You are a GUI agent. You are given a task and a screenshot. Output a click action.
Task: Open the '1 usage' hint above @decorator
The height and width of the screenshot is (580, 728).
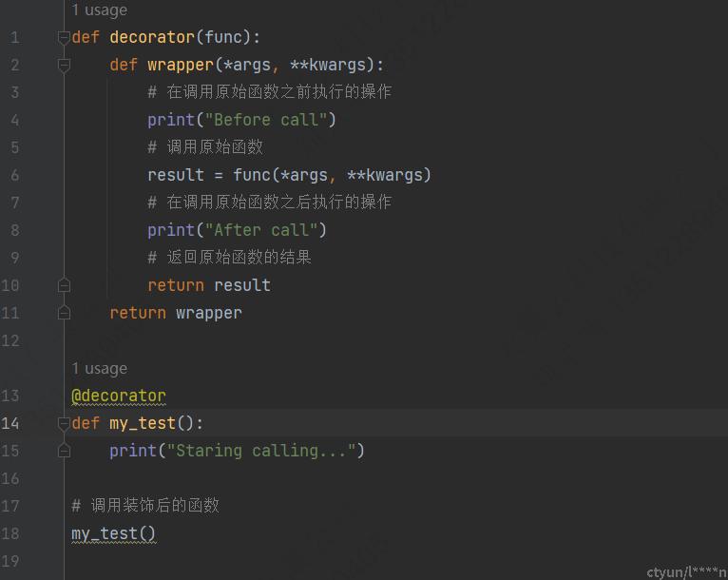pyautogui.click(x=100, y=368)
